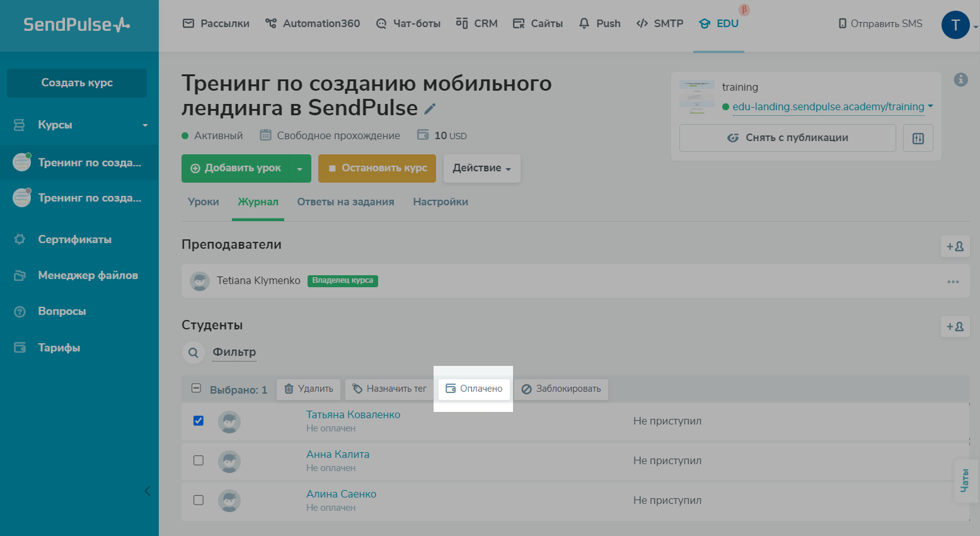
Task: Click Остановить курс button
Action: click(377, 169)
